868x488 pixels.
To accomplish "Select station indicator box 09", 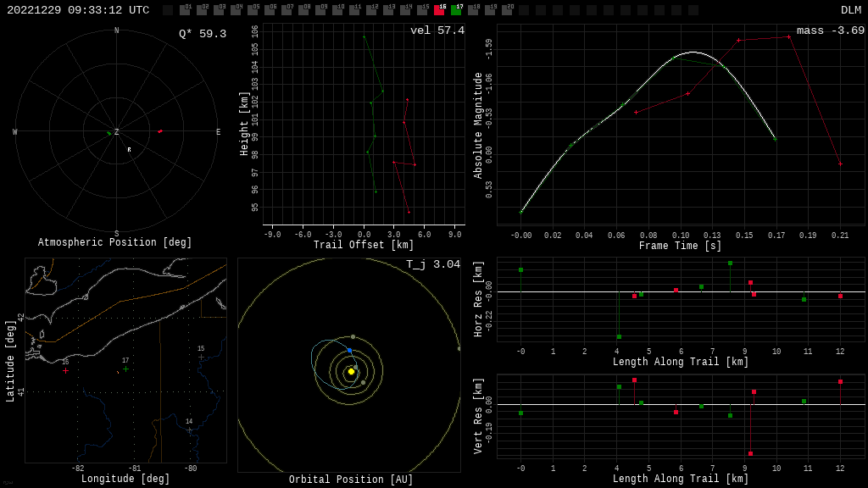I will click(x=320, y=9).
